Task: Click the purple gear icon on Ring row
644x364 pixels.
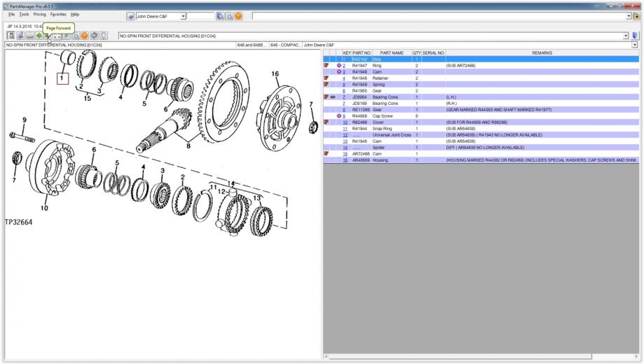Action: [339, 65]
